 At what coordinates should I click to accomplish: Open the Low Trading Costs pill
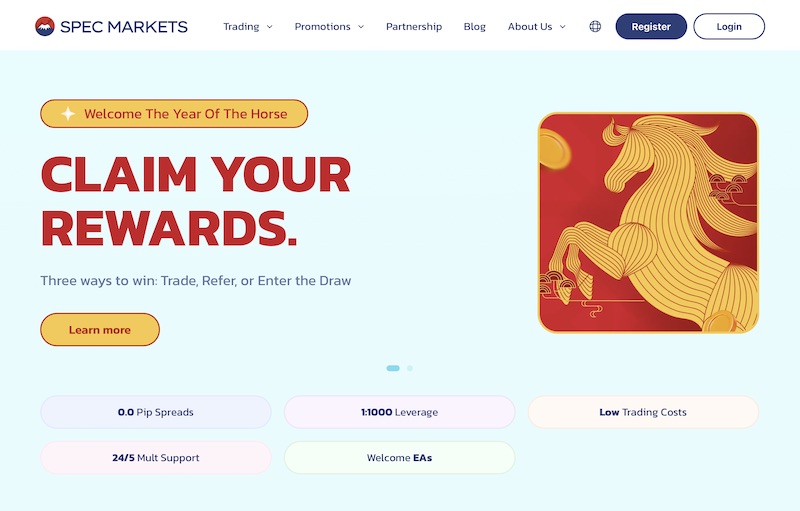643,412
